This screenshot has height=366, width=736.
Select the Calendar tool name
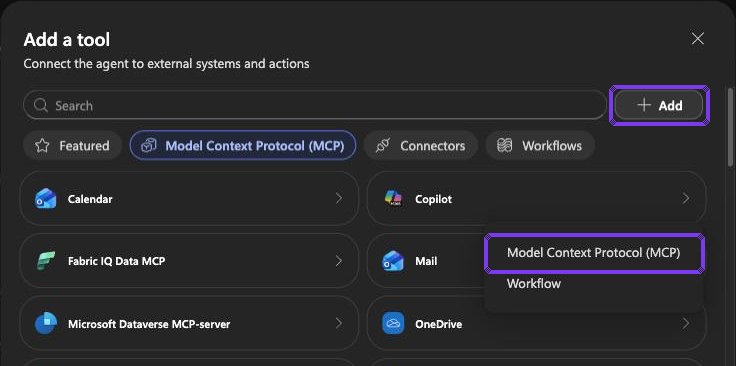click(90, 199)
